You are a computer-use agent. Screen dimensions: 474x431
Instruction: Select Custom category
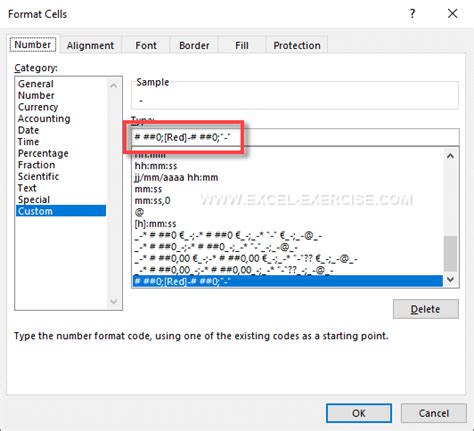pos(61,211)
